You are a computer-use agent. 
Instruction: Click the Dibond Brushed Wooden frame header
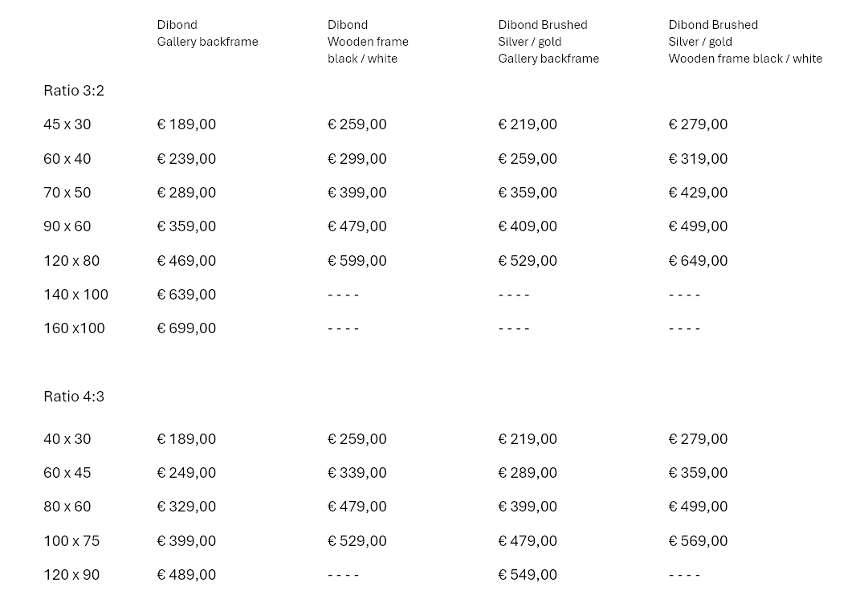click(x=745, y=42)
